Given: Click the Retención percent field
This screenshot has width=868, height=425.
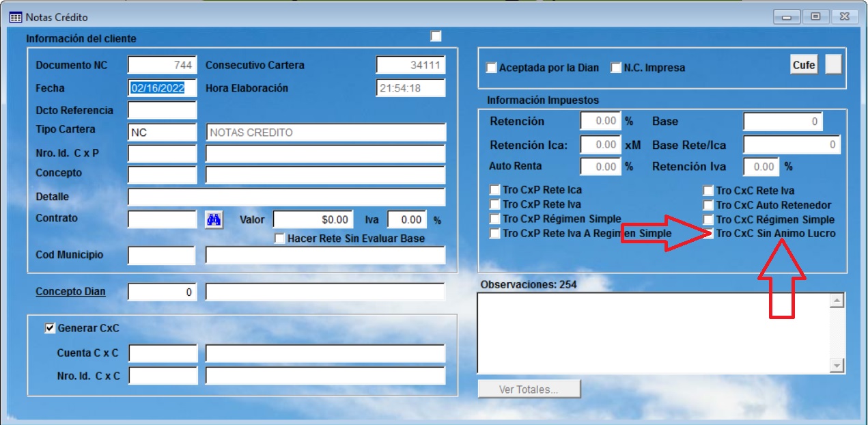Looking at the screenshot, I should 600,121.
